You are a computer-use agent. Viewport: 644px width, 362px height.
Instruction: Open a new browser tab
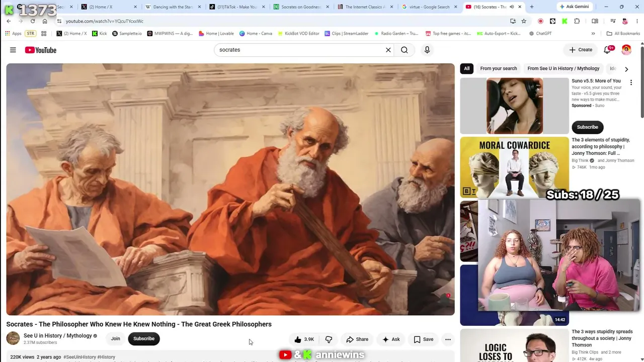point(532,7)
